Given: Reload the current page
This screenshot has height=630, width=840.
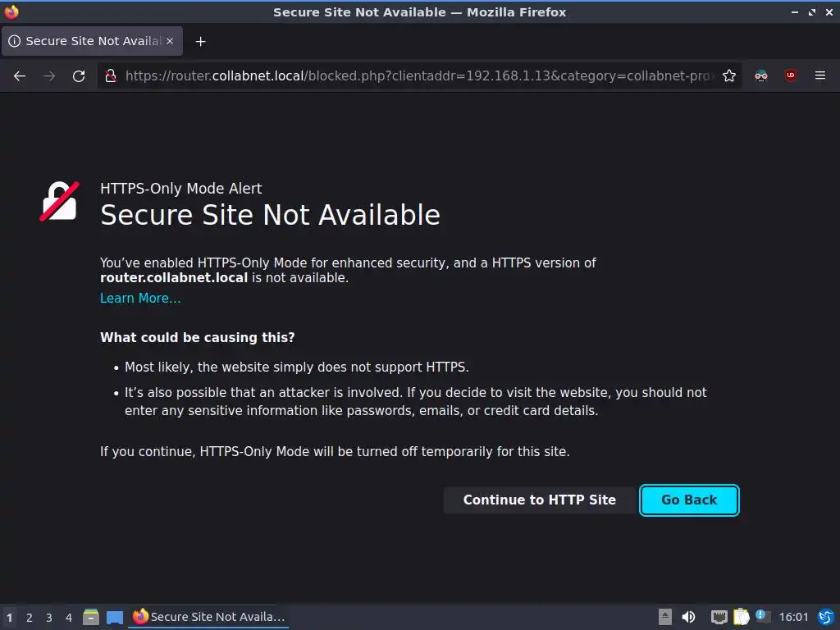Looking at the screenshot, I should tap(79, 76).
